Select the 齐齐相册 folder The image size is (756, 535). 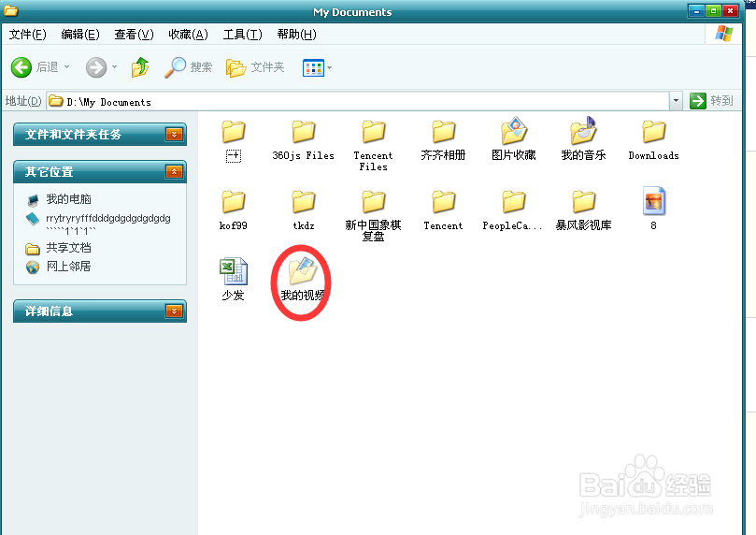(x=443, y=140)
